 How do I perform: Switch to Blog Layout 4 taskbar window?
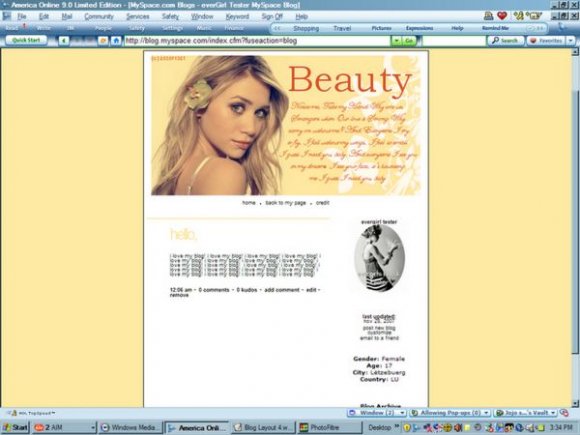(x=263, y=428)
